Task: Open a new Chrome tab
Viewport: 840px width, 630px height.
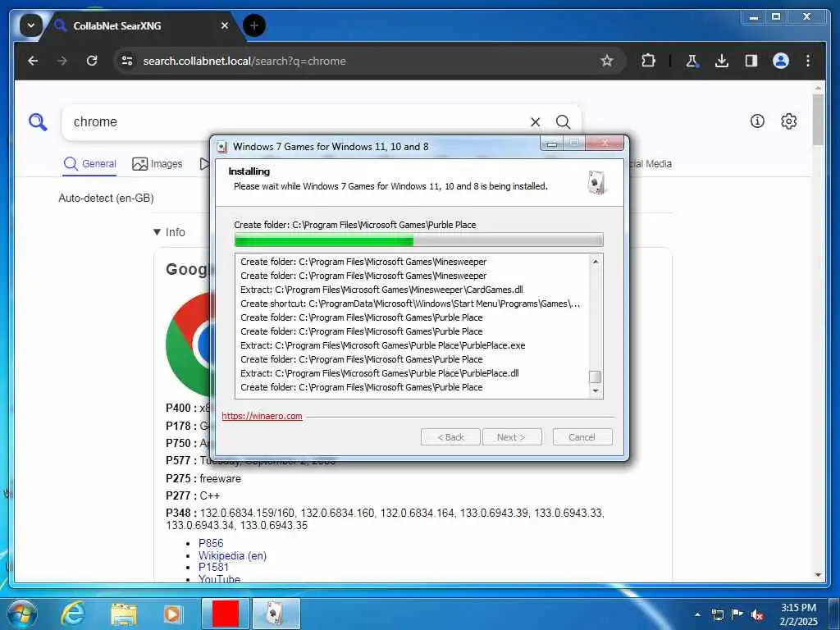Action: pos(254,25)
